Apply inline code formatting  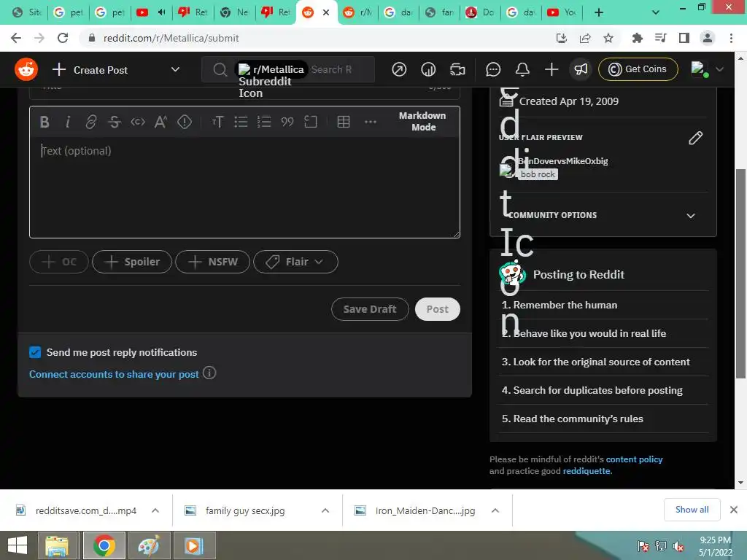click(x=138, y=122)
